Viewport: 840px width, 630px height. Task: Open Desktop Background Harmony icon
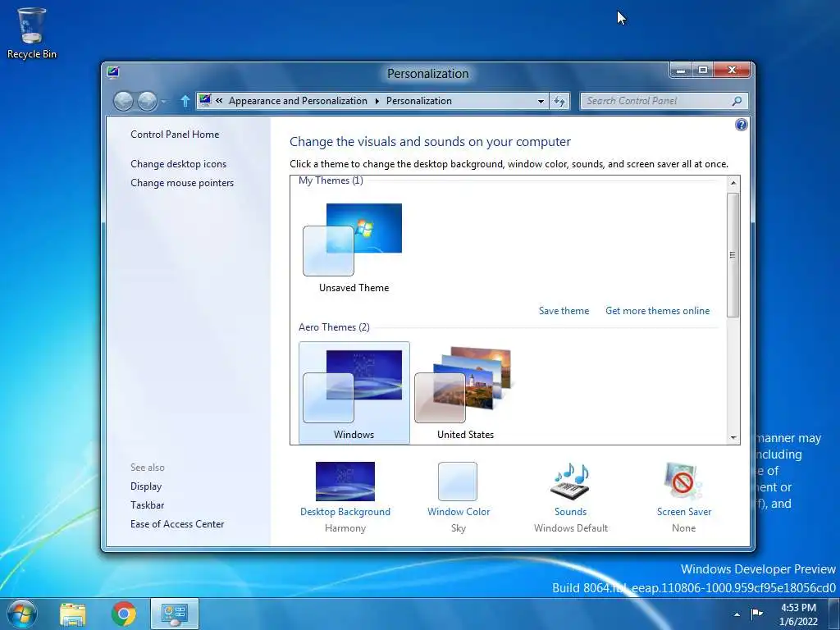tap(345, 481)
